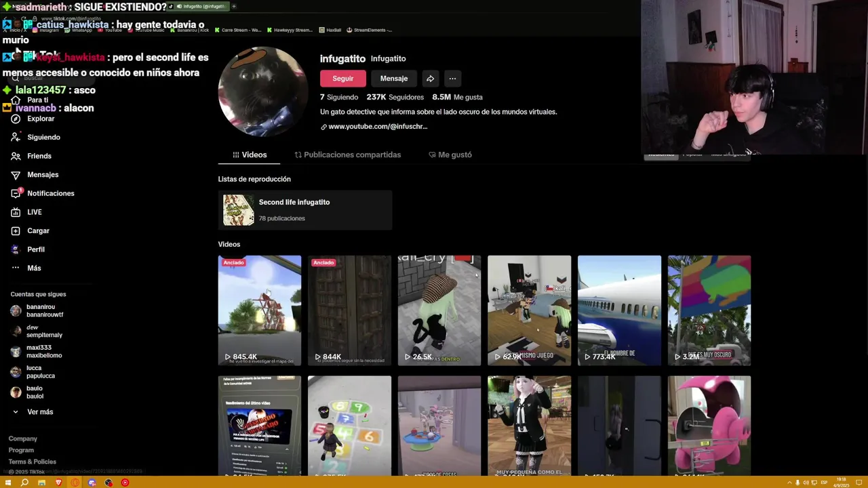Click the Más three-dot sidebar icon

point(16,268)
